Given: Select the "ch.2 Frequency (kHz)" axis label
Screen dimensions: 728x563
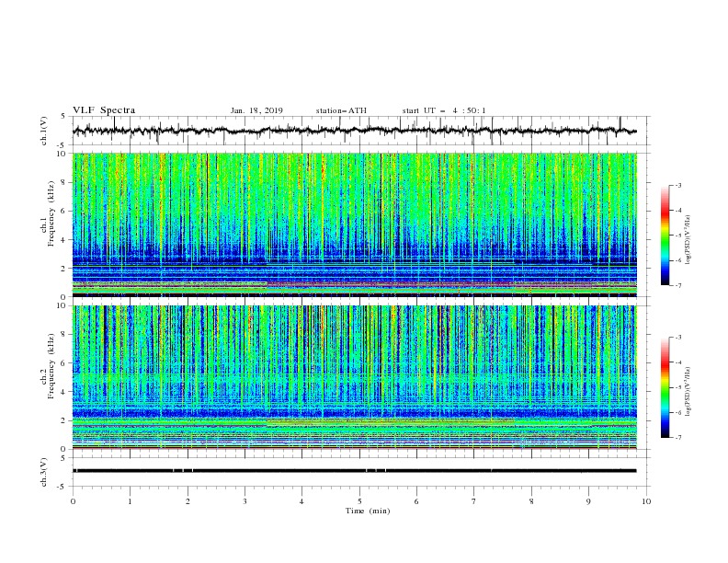Looking at the screenshot, I should coord(47,365).
